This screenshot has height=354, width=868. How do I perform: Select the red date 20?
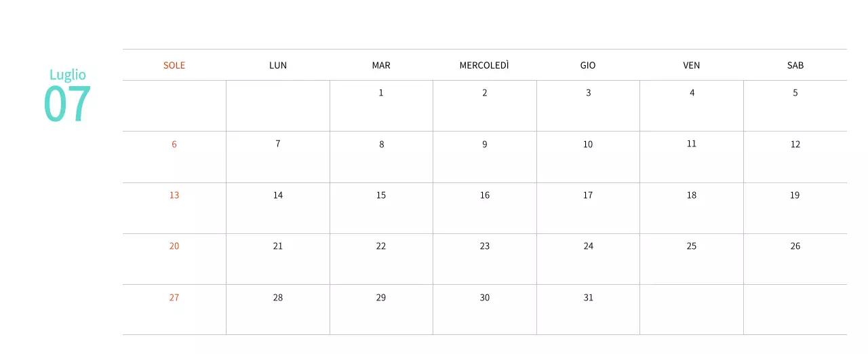[174, 246]
